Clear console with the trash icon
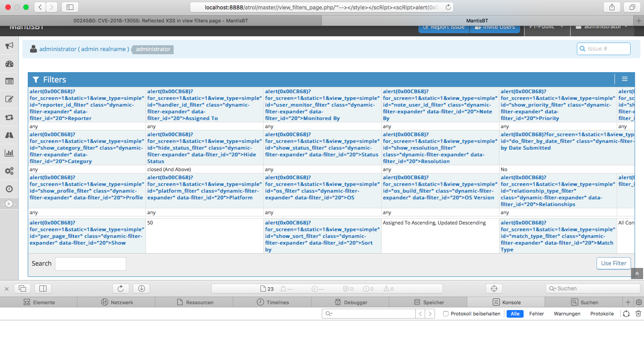Viewport: 644px width, 345px height. (x=639, y=314)
